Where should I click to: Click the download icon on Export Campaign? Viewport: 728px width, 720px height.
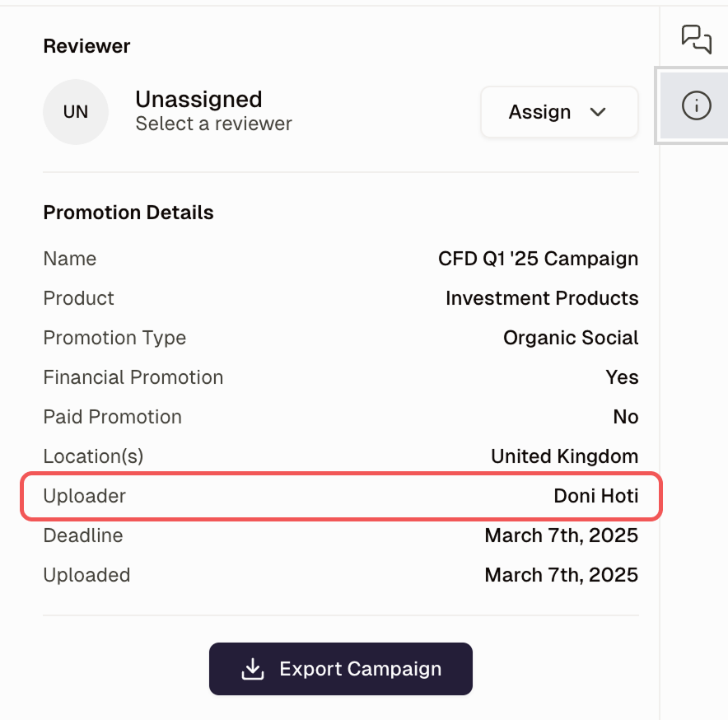[252, 669]
